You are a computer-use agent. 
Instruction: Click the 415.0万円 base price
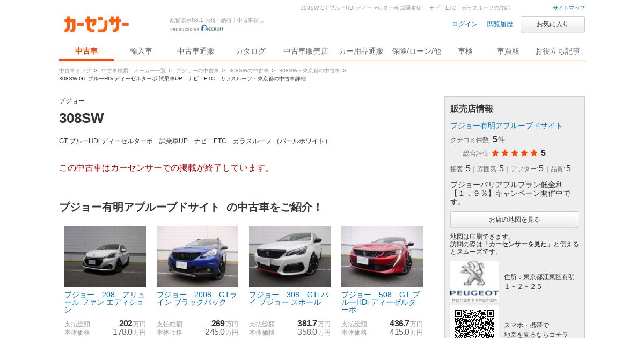click(x=406, y=332)
